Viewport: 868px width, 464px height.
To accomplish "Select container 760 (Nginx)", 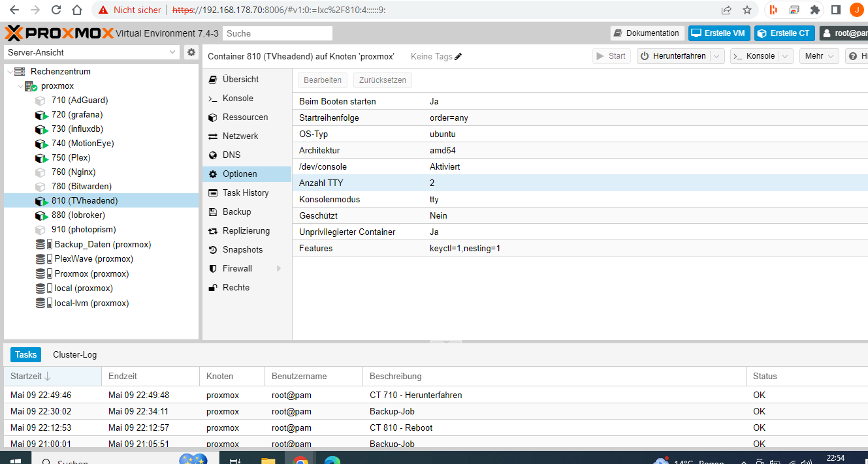I will (x=73, y=172).
